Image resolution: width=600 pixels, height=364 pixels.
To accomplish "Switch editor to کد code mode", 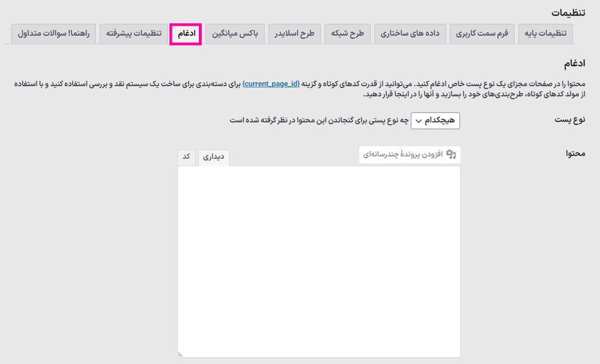I will tap(186, 157).
